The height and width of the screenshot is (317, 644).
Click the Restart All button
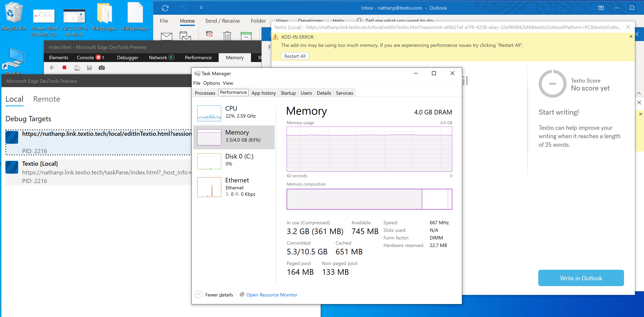tap(295, 56)
